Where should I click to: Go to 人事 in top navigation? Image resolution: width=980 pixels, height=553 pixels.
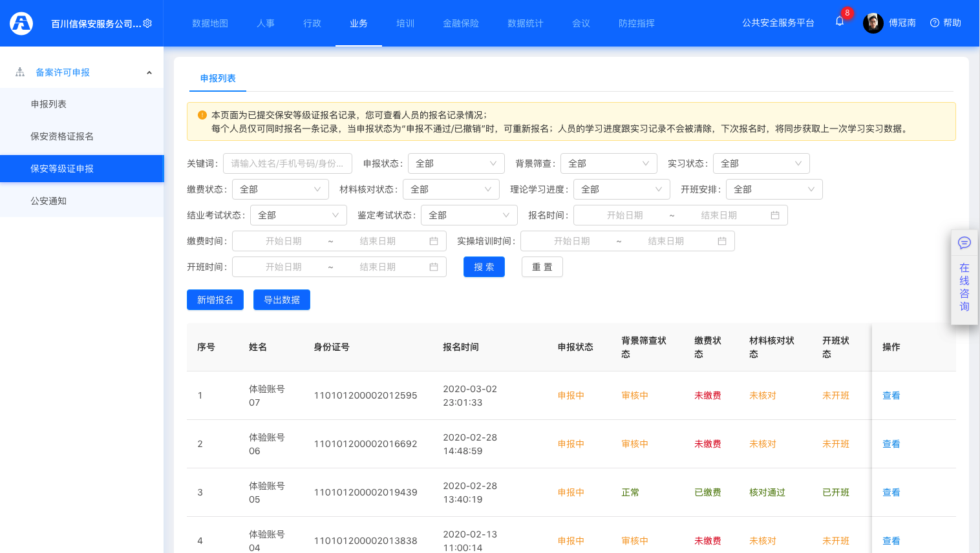click(x=266, y=23)
